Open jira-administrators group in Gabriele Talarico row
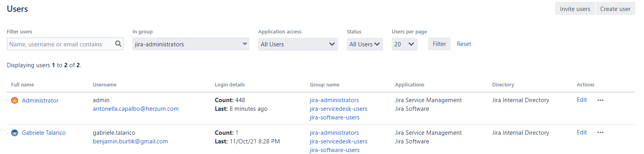 click(334, 133)
